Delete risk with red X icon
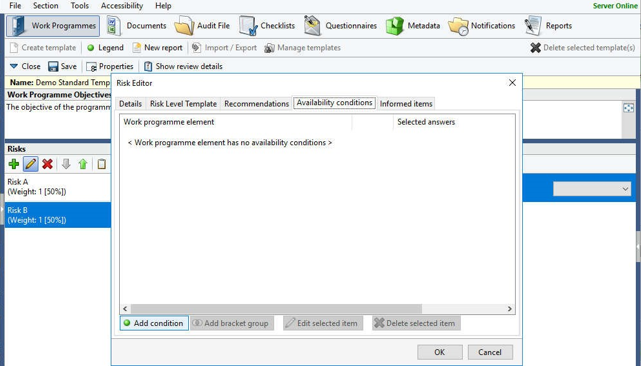The width and height of the screenshot is (642, 383). click(47, 164)
